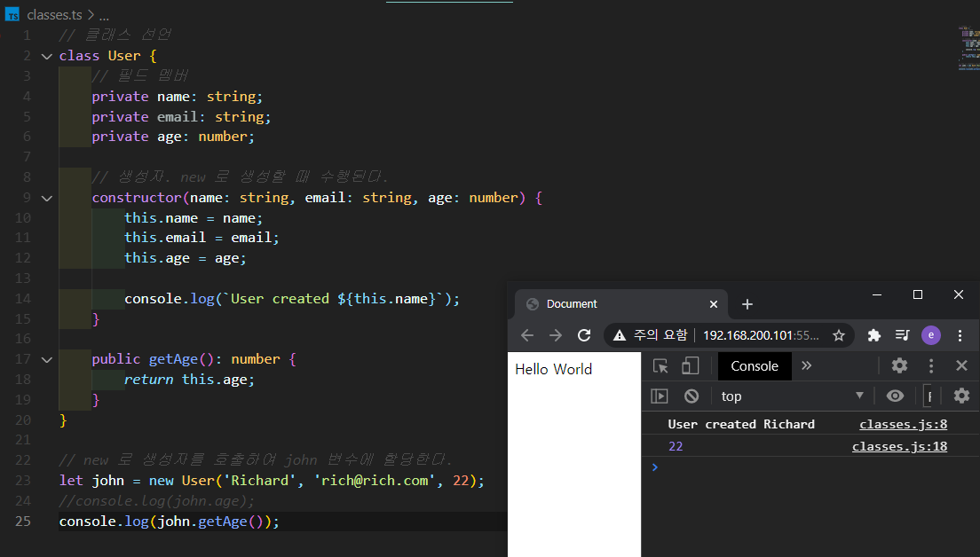Open console settings gear icon
Viewport: 980px width, 557px height.
click(961, 396)
